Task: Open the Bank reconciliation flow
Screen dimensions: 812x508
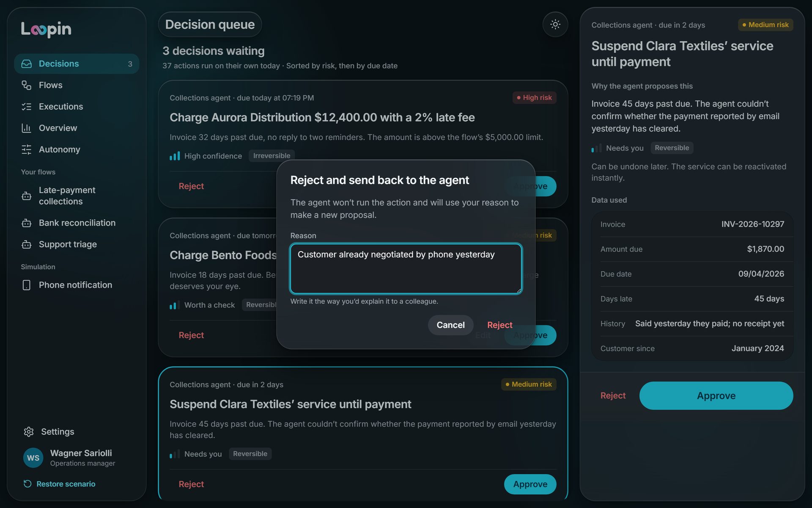Action: click(77, 223)
